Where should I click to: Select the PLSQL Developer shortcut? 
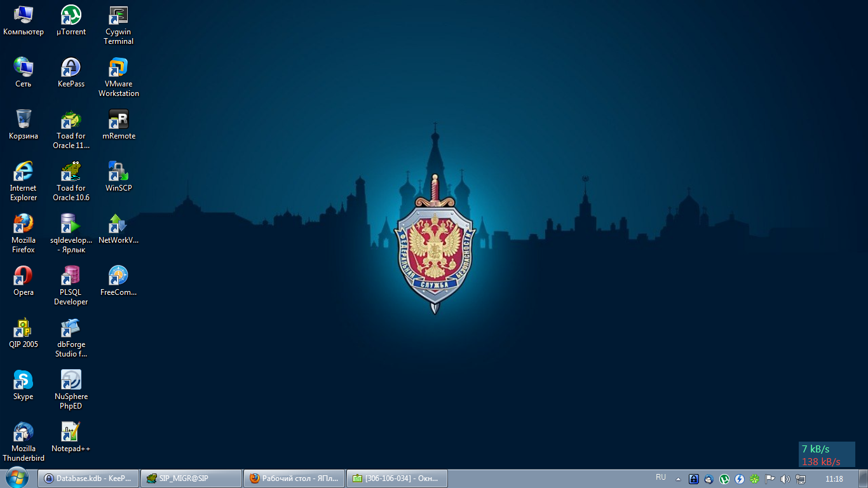[71, 285]
